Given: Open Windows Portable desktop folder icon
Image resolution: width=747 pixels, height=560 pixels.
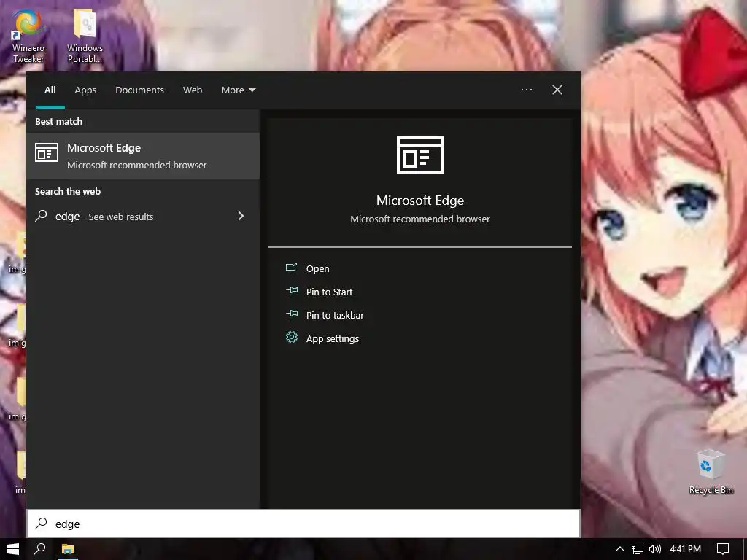Looking at the screenshot, I should click(x=85, y=36).
